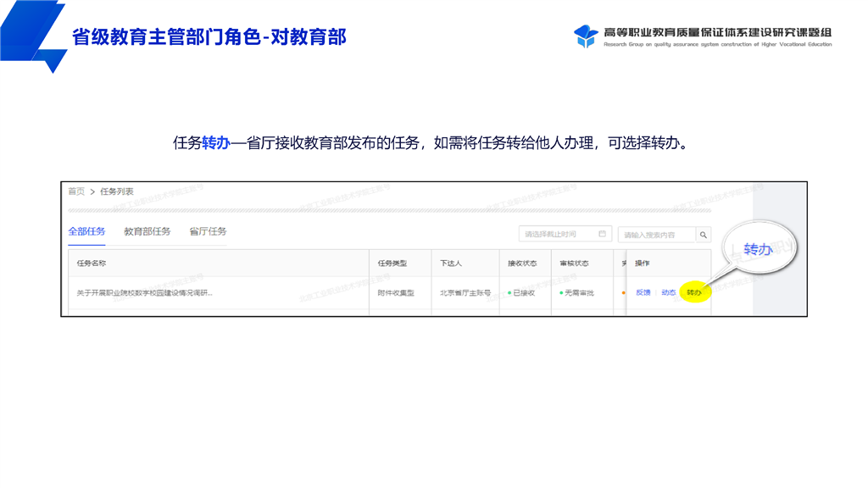868x488 pixels.
Task: Click the search magnifier icon
Action: [704, 235]
